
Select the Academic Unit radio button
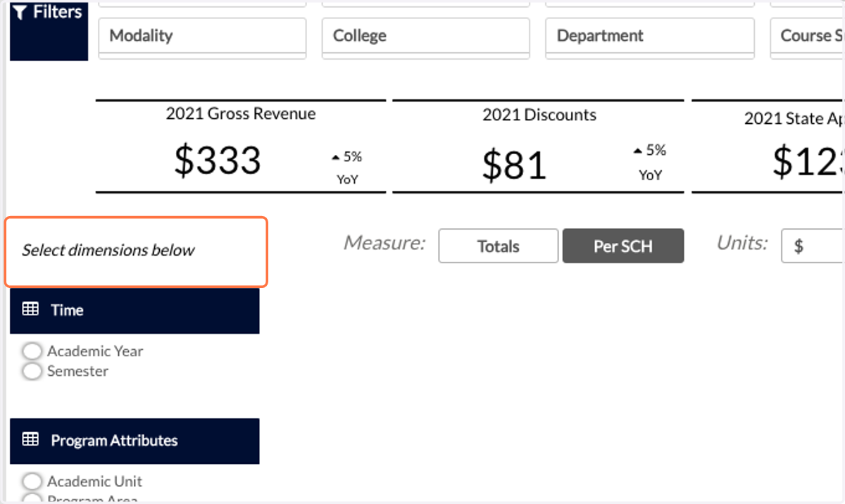click(32, 481)
